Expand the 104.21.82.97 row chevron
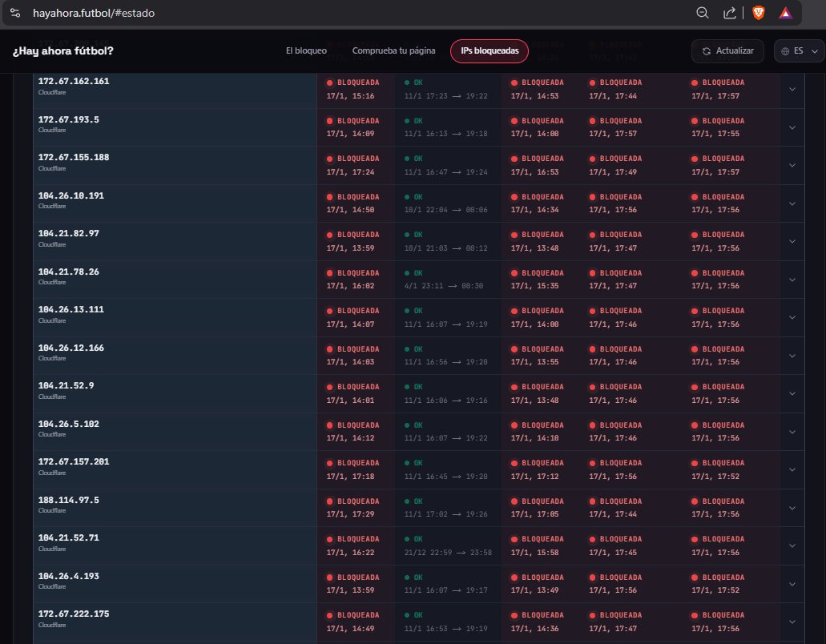Viewport: 826px width, 644px height. pyautogui.click(x=792, y=241)
